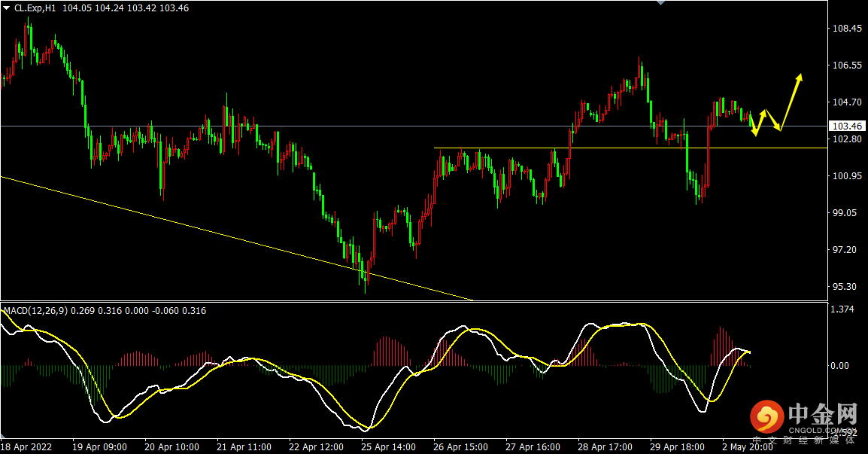This screenshot has height=454, width=868.
Task: Click the CL.Exp,H1 symbol label
Action: (35, 8)
